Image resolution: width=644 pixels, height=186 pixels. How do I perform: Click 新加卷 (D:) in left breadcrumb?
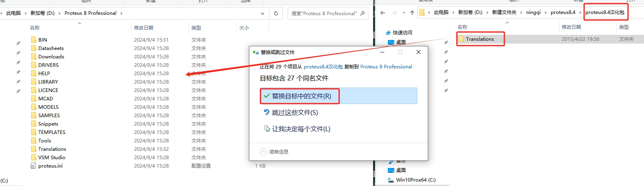pyautogui.click(x=42, y=13)
